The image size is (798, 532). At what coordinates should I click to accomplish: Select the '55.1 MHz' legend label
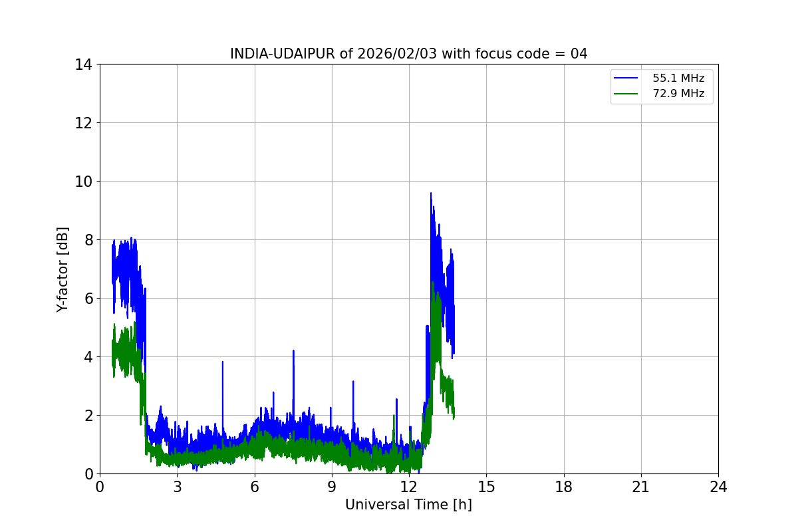point(678,78)
